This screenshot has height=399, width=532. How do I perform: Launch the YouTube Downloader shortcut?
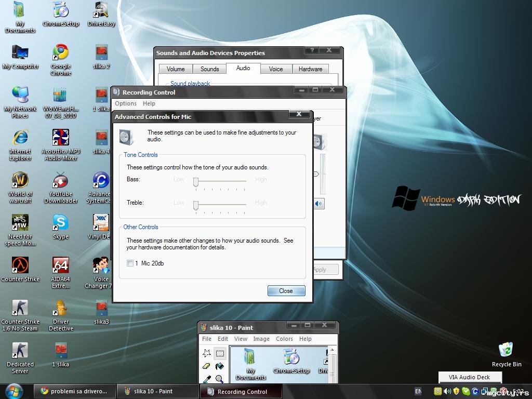click(x=61, y=188)
